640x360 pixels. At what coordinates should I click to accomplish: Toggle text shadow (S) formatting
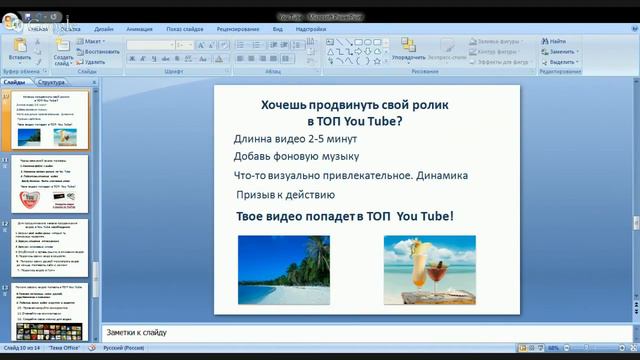point(177,59)
